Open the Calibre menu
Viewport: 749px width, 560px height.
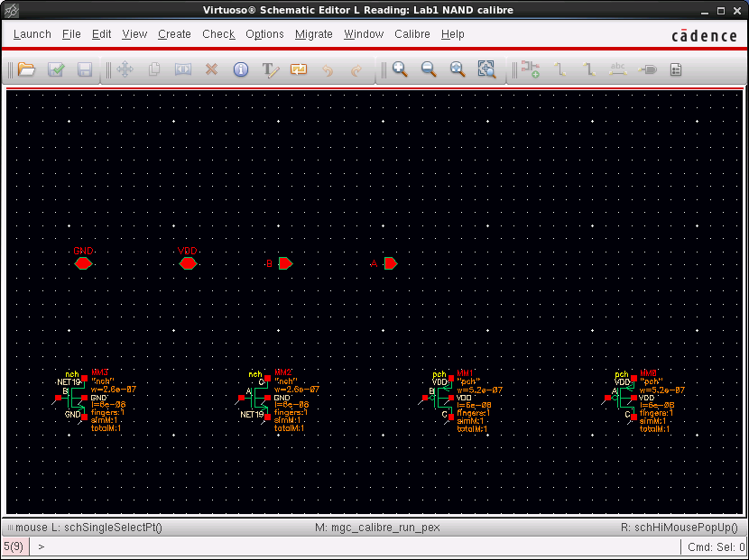point(412,34)
